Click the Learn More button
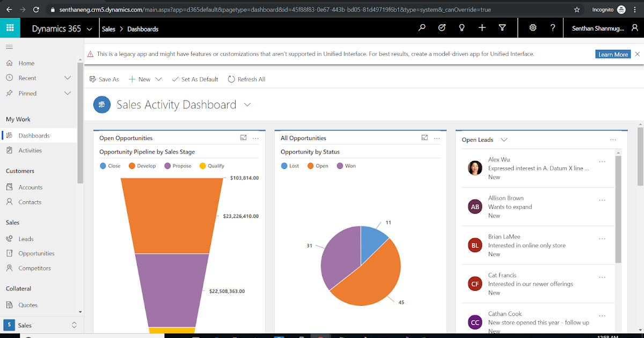The height and width of the screenshot is (338, 644). (613, 54)
